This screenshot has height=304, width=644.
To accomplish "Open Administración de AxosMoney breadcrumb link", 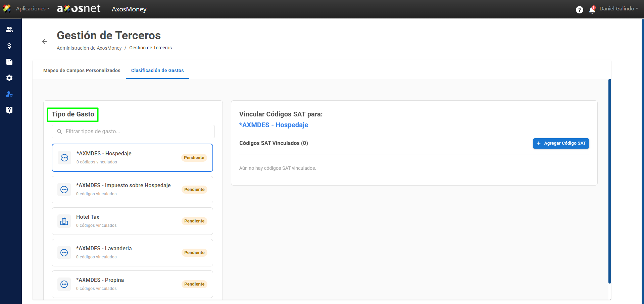I will pos(89,48).
